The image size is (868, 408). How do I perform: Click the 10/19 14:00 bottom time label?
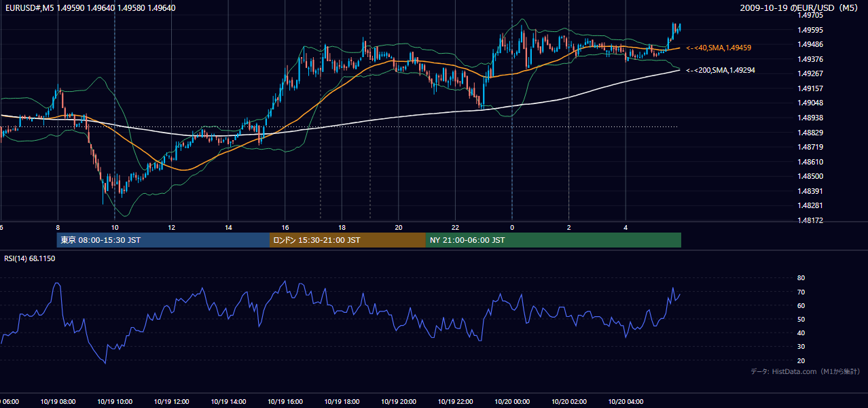228,401
